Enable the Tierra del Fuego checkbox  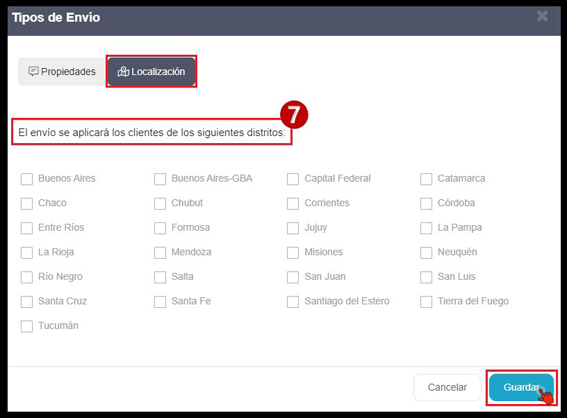(x=426, y=302)
